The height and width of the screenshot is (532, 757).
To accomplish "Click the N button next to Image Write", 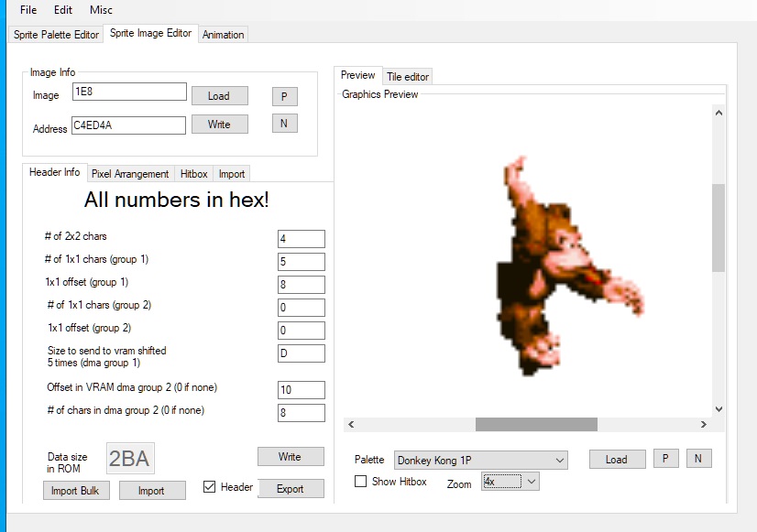I will tap(284, 124).
